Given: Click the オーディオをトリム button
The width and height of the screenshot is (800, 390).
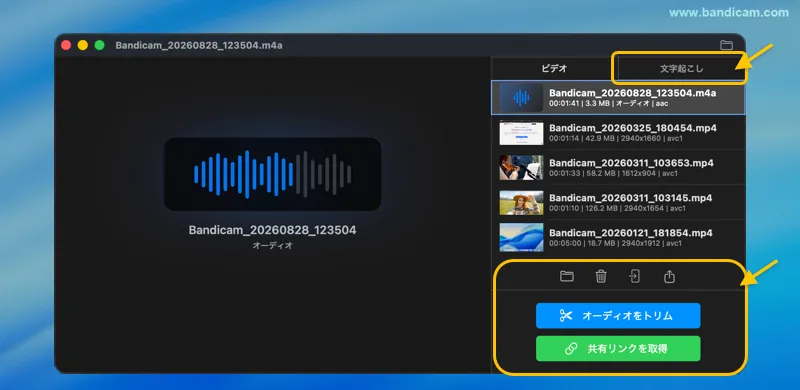Looking at the screenshot, I should click(618, 315).
